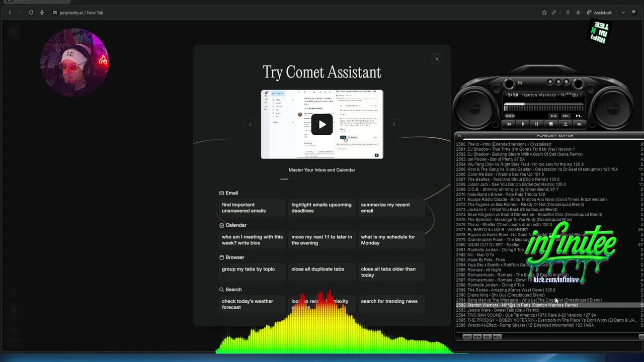644x362 pixels.
Task: Choose 'highlight emails upcoming deadlines' suggestion
Action: coord(321,208)
